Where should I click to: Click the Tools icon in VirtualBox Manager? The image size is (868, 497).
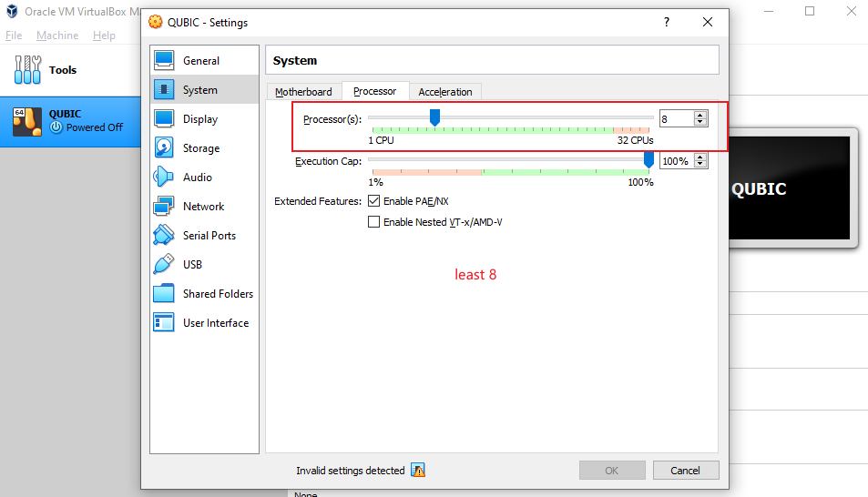coord(27,70)
